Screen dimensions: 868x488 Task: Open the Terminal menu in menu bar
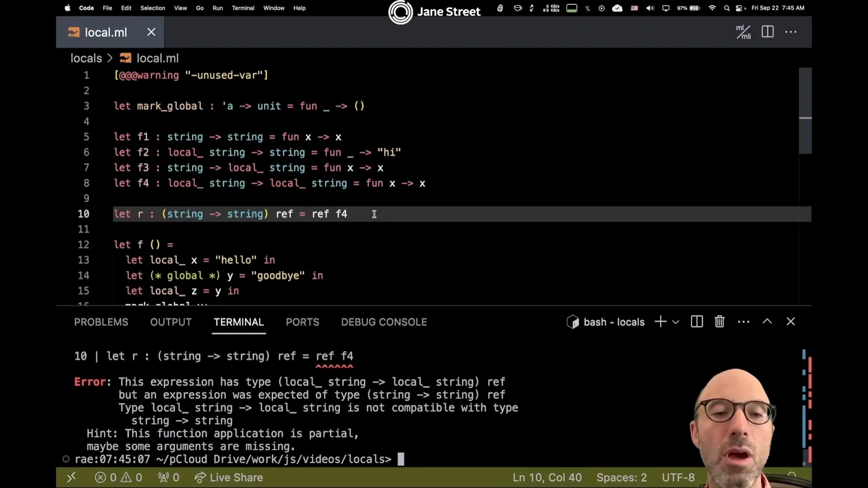coord(243,8)
